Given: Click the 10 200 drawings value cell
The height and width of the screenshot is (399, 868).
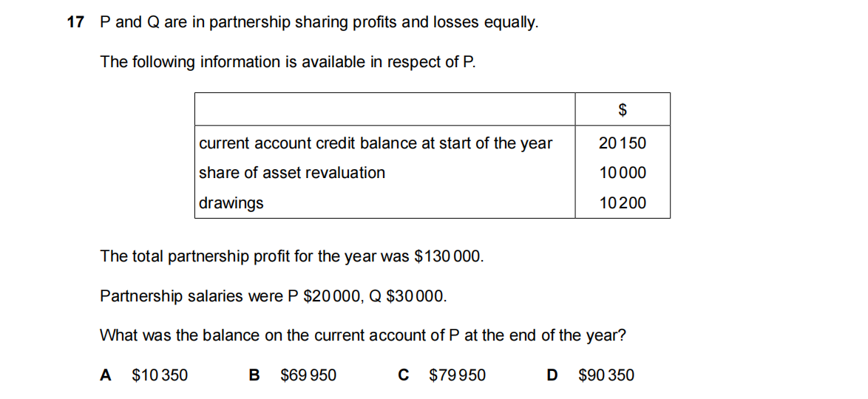Looking at the screenshot, I should 623,203.
